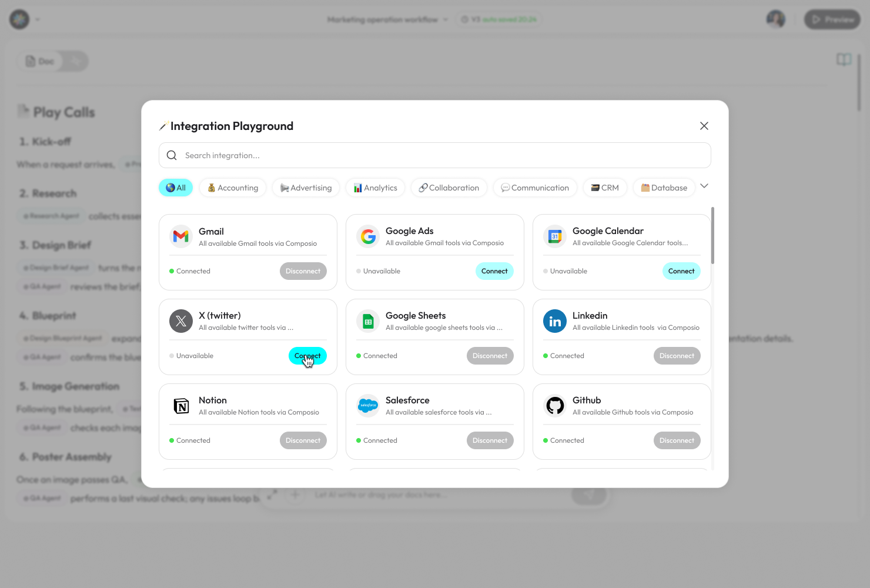Image resolution: width=870 pixels, height=588 pixels.
Task: Click the Google Calendar logo icon
Action: pyautogui.click(x=555, y=236)
